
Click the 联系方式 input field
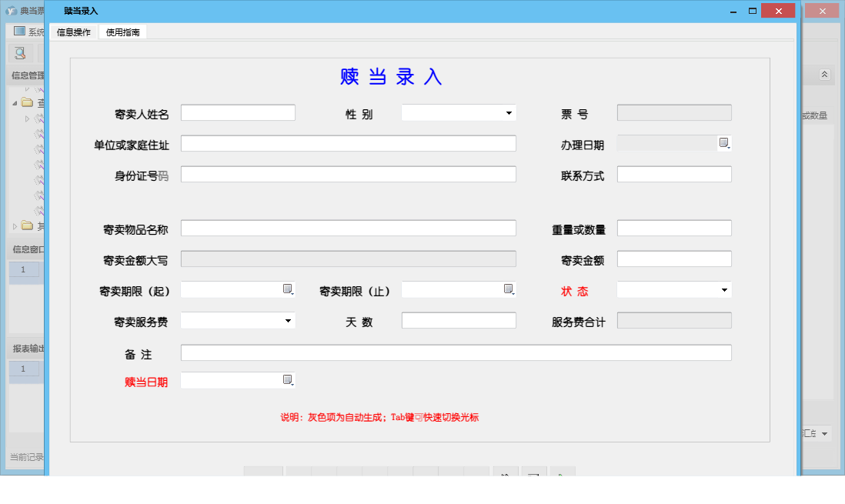(673, 174)
